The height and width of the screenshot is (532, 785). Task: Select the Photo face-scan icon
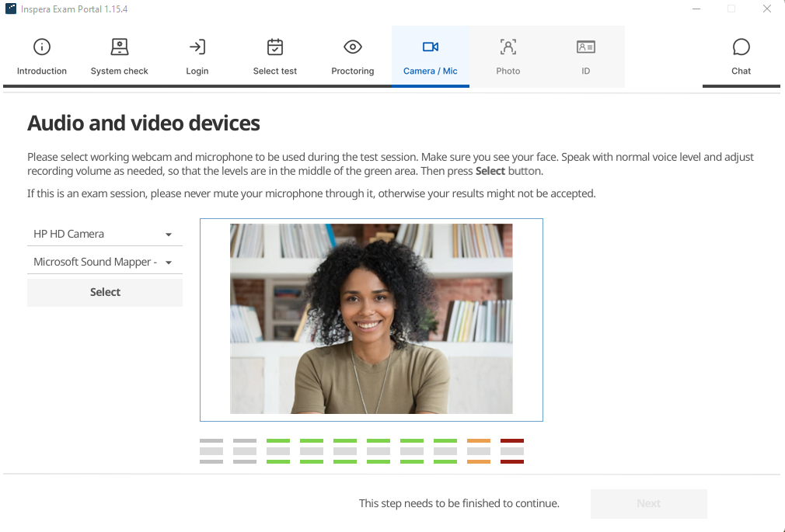tap(508, 47)
